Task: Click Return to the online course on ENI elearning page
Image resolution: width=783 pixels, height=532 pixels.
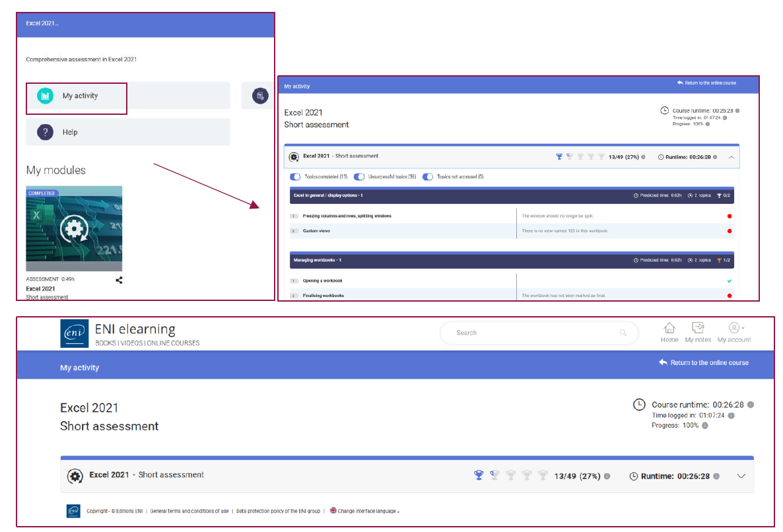Action: click(x=704, y=363)
